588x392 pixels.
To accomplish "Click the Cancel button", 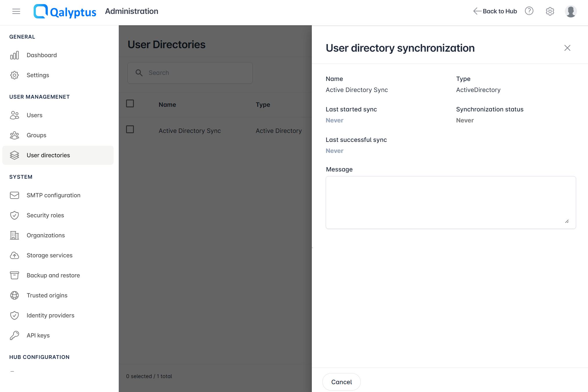I will point(341,382).
